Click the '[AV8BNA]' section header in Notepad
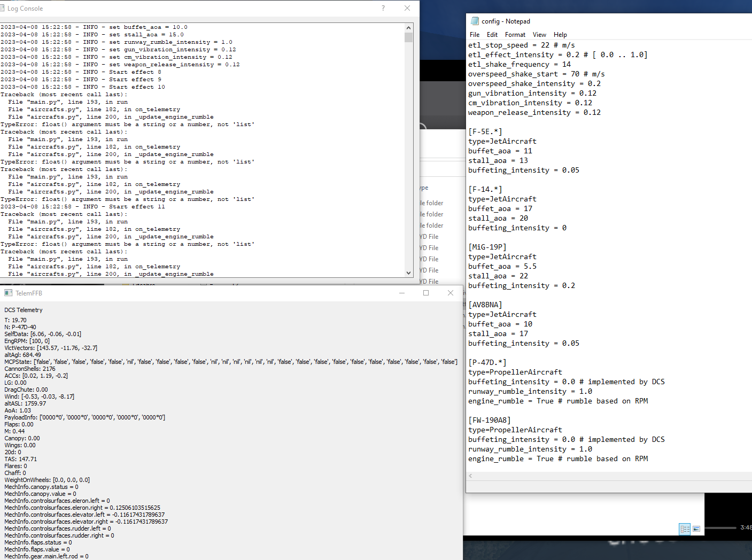The width and height of the screenshot is (752, 560). pos(485,305)
